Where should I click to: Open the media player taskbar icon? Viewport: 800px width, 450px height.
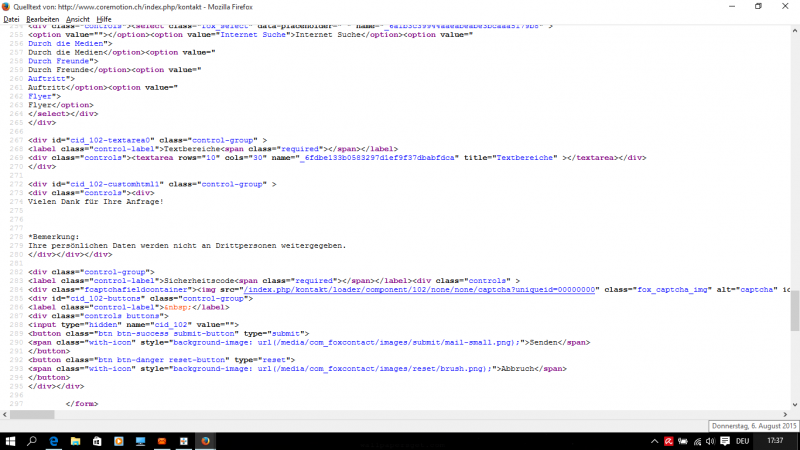tap(118, 441)
